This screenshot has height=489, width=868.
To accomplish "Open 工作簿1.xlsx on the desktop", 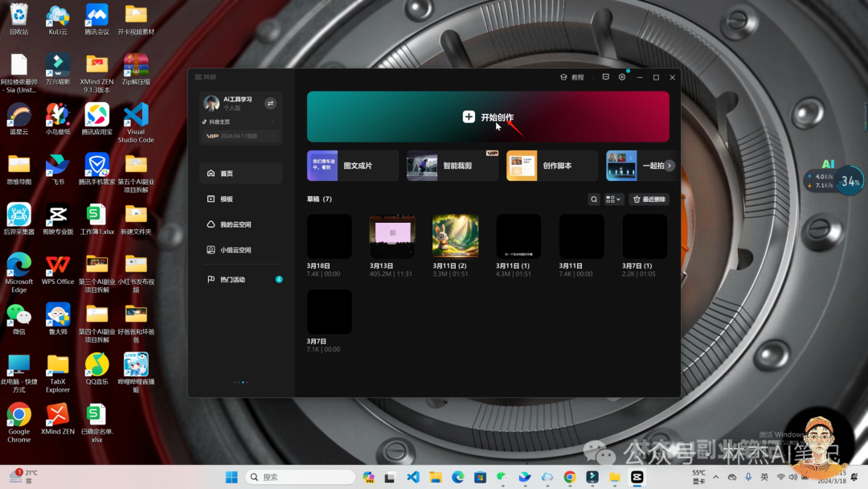I will (x=97, y=220).
